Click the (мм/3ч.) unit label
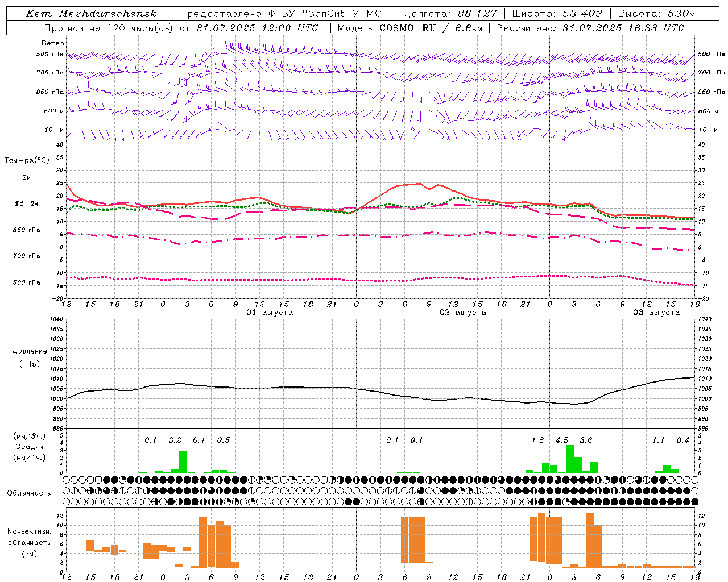The height and width of the screenshot is (582, 728). 30,436
